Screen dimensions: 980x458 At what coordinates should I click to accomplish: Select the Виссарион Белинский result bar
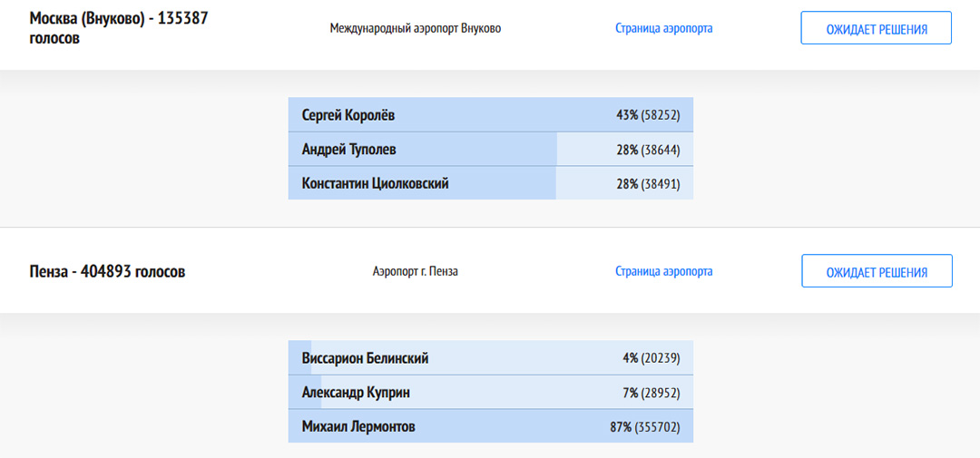pyautogui.click(x=491, y=358)
